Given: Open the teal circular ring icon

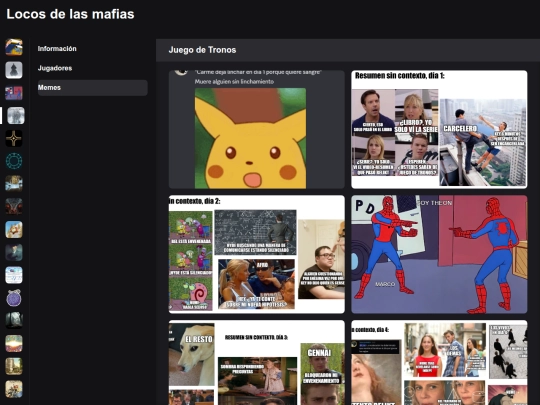Looking at the screenshot, I should point(14,161).
